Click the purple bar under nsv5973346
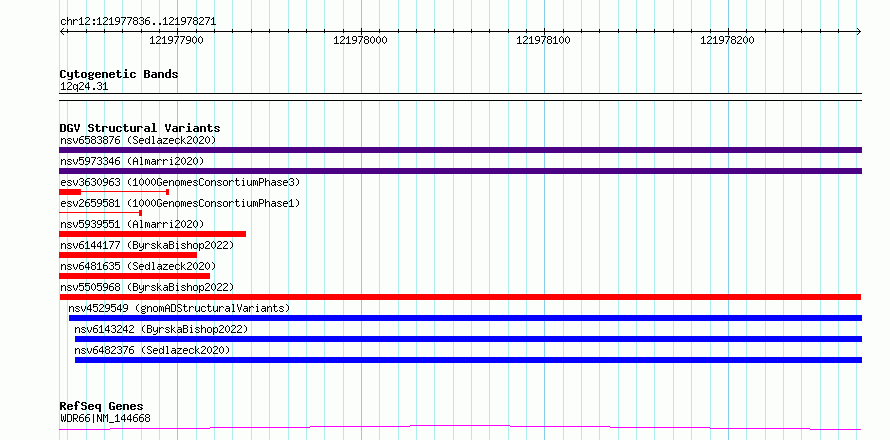This screenshot has width=890, height=440. 460,171
